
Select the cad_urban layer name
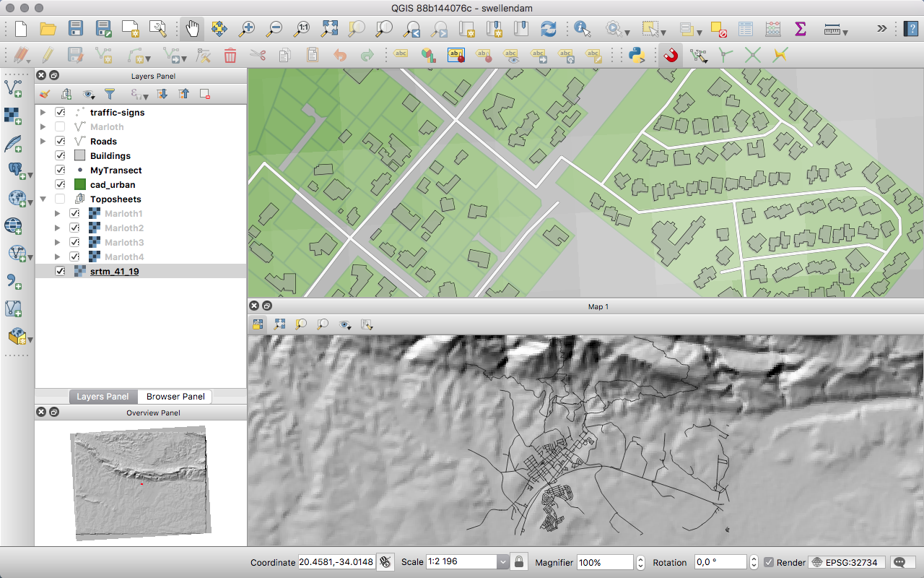coord(113,185)
